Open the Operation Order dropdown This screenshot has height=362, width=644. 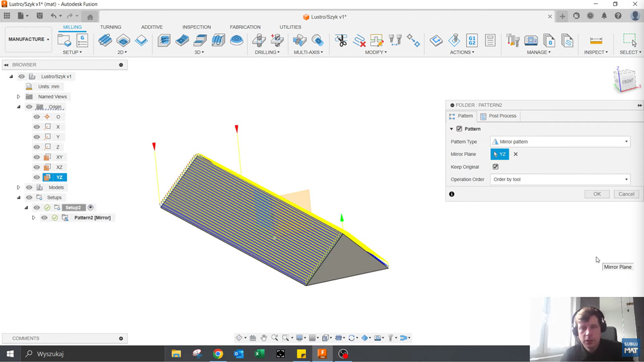560,180
